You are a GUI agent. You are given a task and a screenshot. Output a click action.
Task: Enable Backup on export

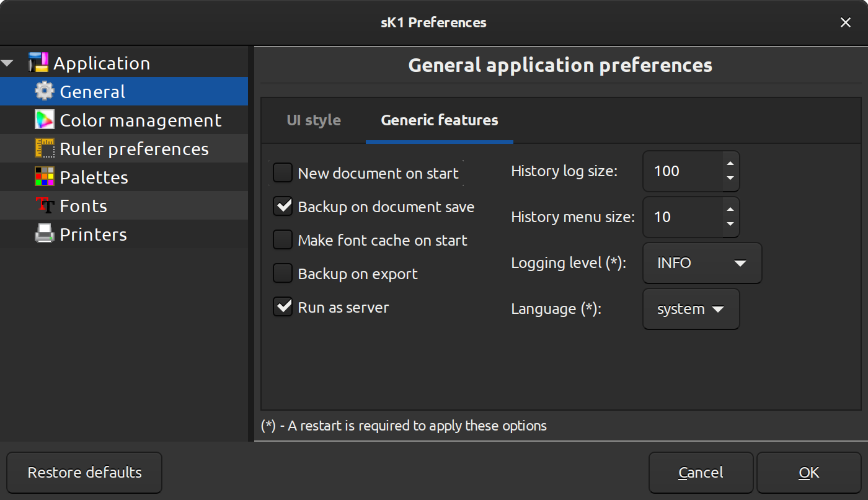coord(283,274)
